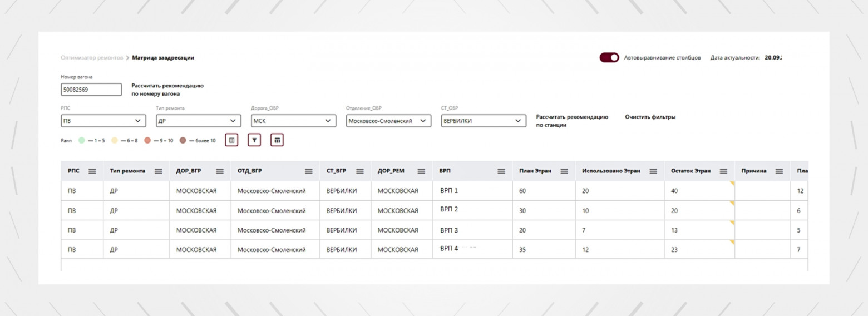
Task: Click the green 1–5 rank color circle
Action: 82,141
